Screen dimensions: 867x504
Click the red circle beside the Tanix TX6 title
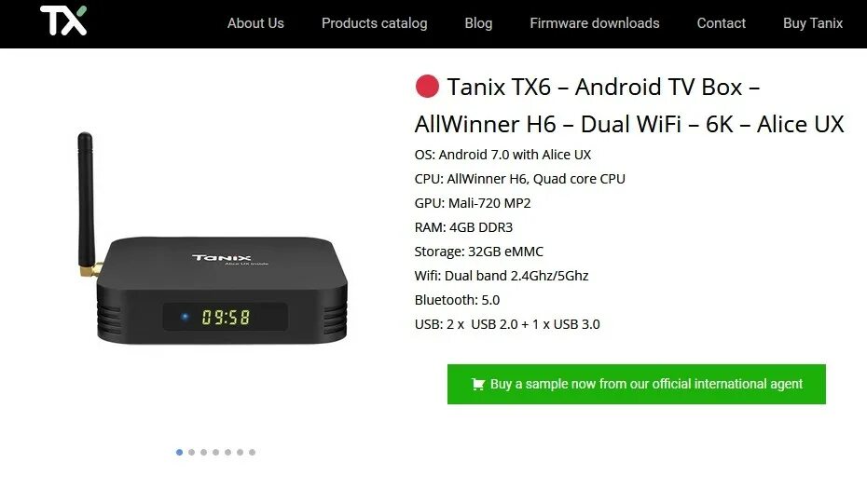click(x=427, y=87)
